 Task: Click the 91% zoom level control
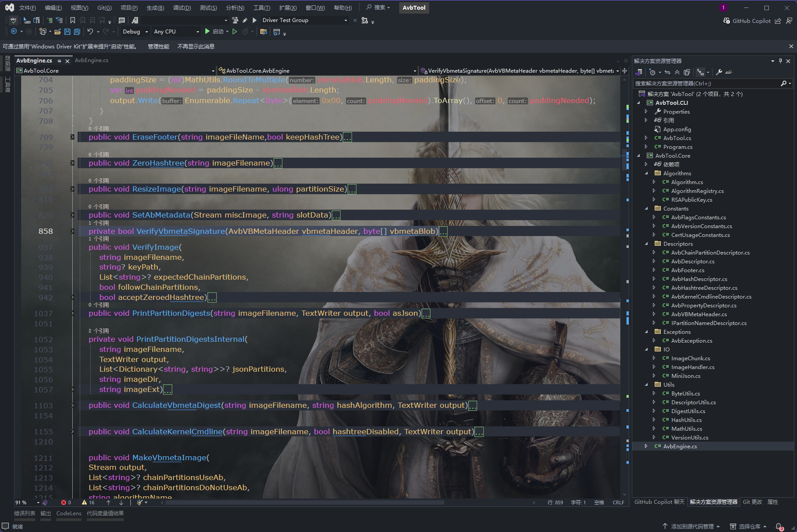pyautogui.click(x=20, y=502)
